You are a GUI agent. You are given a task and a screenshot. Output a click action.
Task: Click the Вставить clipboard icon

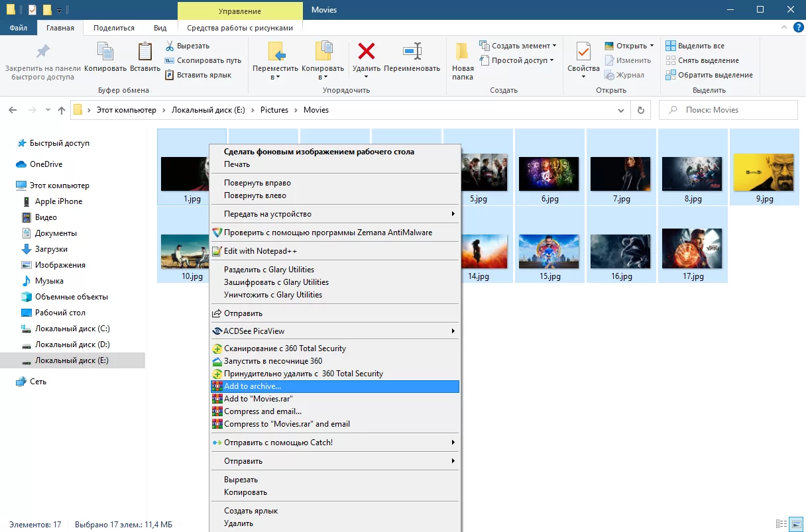click(x=144, y=52)
